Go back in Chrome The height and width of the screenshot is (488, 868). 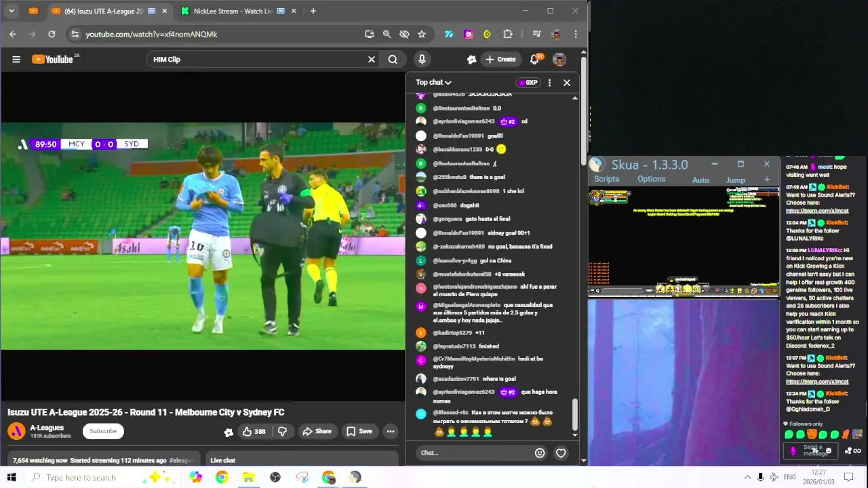[13, 34]
